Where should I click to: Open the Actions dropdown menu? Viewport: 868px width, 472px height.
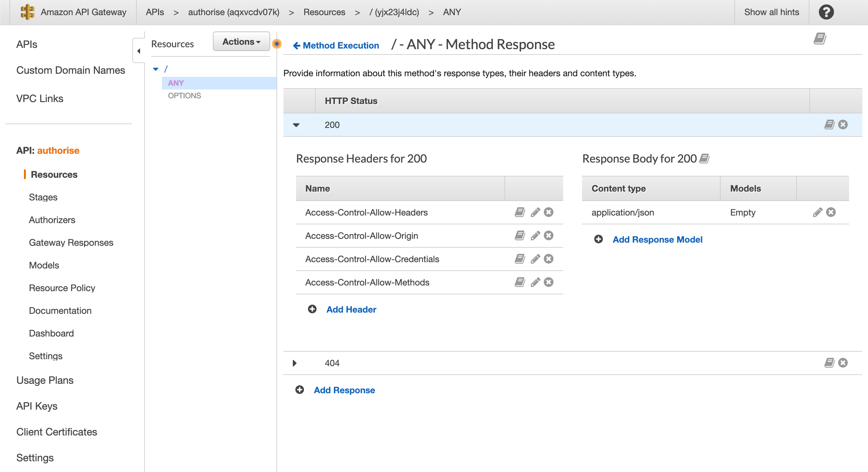(241, 42)
